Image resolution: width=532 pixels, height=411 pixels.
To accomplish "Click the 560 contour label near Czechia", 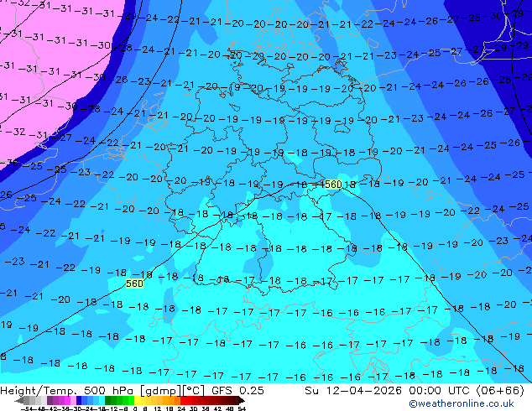I will coord(333,185).
